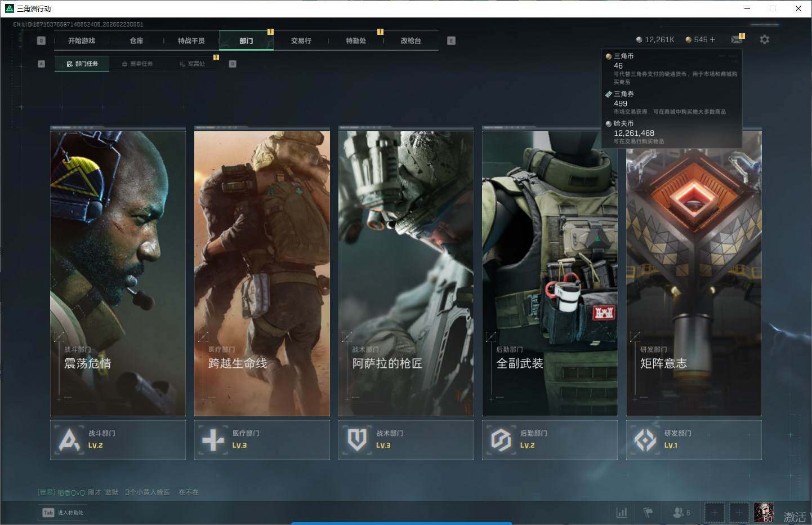Image resolution: width=812 pixels, height=525 pixels.
Task: Open the friends list icon
Action: click(679, 512)
